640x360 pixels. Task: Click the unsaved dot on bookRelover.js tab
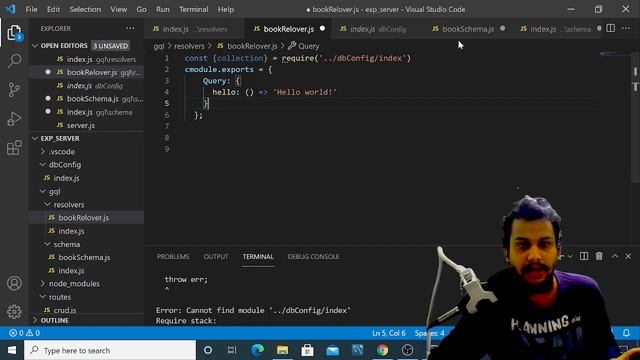pyautogui.click(x=322, y=29)
